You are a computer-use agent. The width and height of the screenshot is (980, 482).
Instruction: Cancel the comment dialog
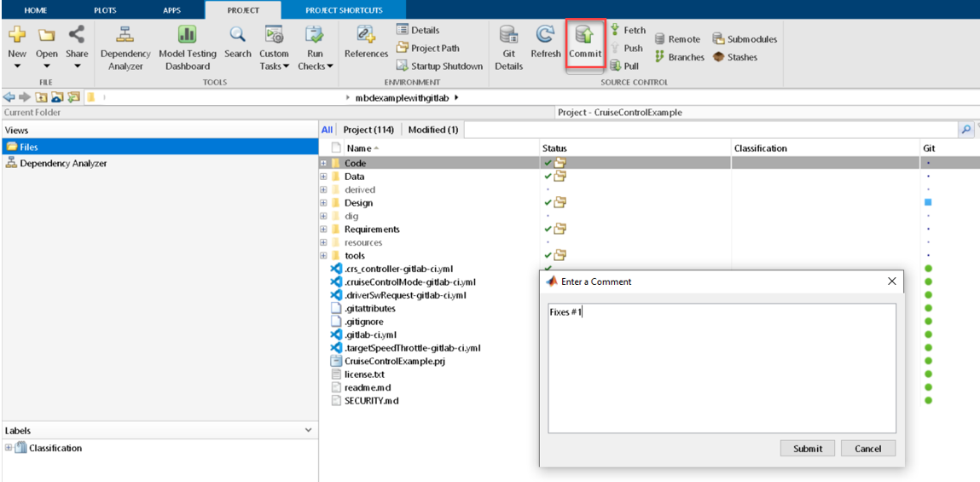[x=867, y=449]
